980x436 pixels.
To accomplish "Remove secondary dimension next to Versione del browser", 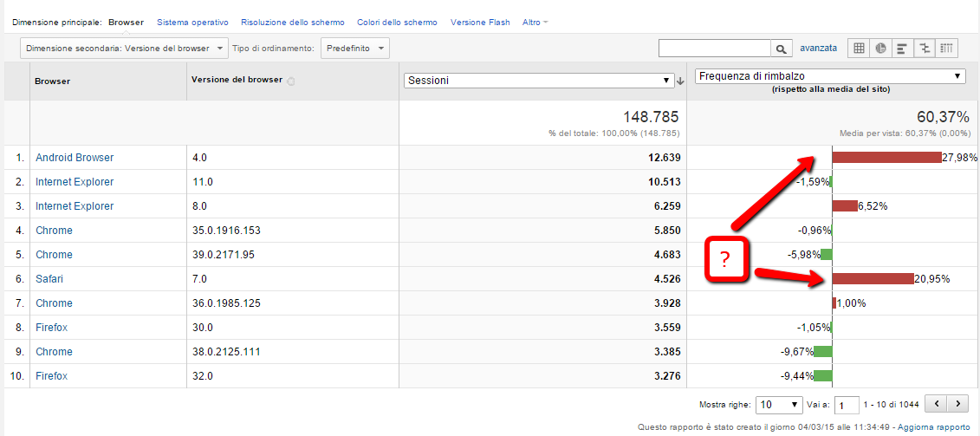I will [x=291, y=81].
